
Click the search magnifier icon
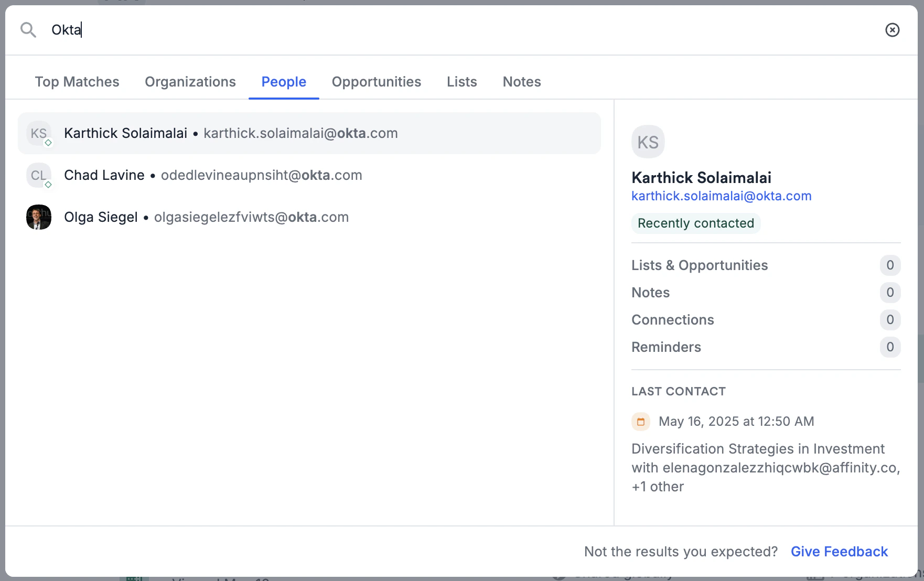[28, 30]
